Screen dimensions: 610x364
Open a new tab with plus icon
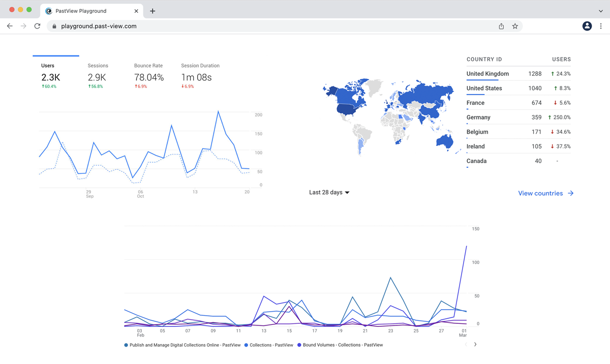pyautogui.click(x=152, y=11)
